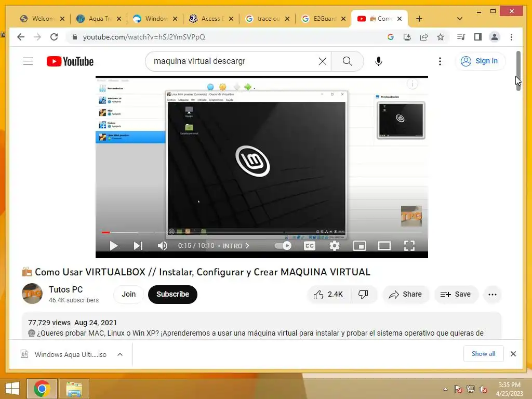Show all downloads
Viewport: 532px width, 399px height.
(x=484, y=353)
